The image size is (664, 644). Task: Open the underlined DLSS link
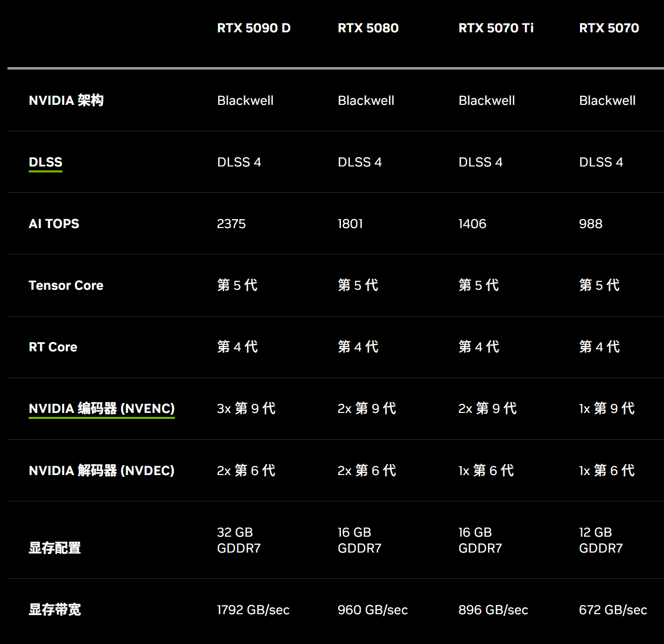coord(45,162)
